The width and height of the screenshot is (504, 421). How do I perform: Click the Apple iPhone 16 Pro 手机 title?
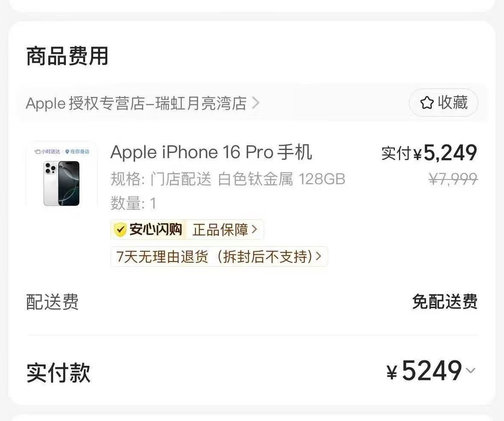click(211, 152)
